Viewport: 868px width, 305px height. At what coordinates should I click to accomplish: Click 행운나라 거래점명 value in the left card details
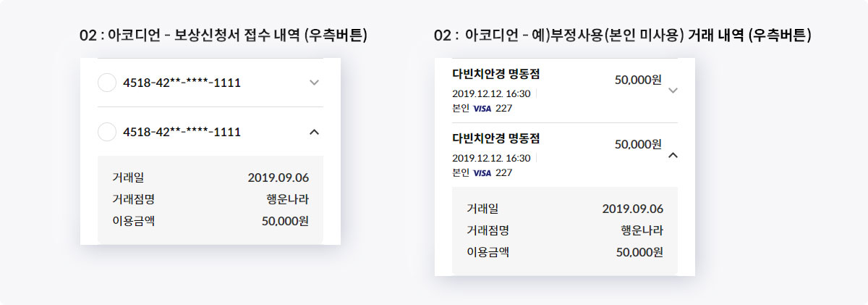point(287,199)
